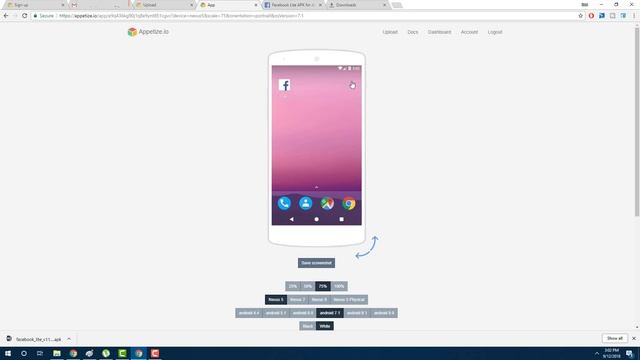Bookmark page with the star icon
Viewport: 640px width, 360px height.
(580, 16)
